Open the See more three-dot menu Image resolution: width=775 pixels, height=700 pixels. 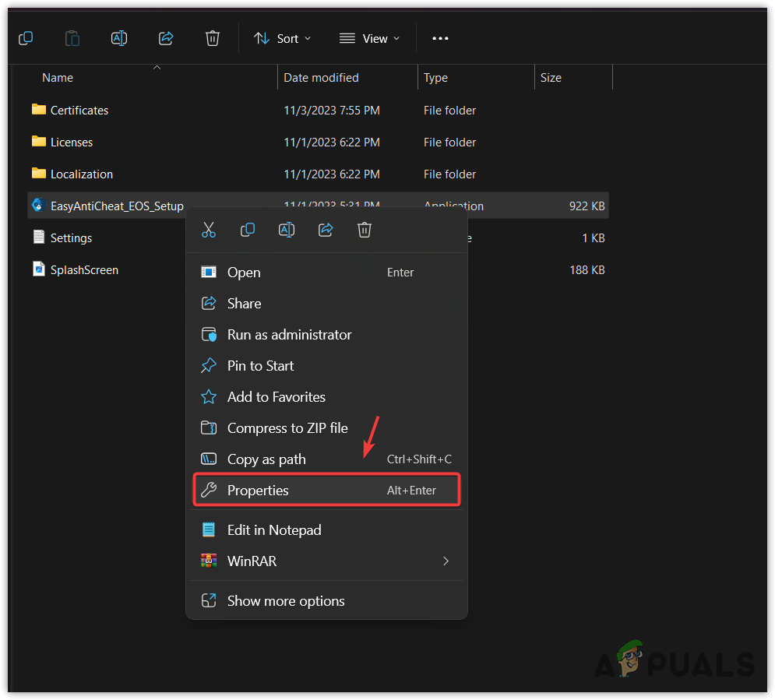click(440, 38)
